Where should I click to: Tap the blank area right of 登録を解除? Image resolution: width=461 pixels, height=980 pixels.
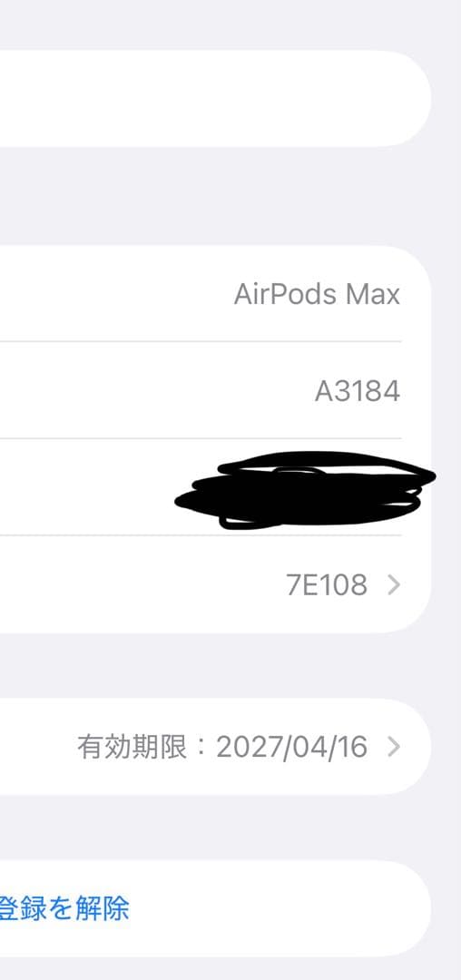[280, 908]
